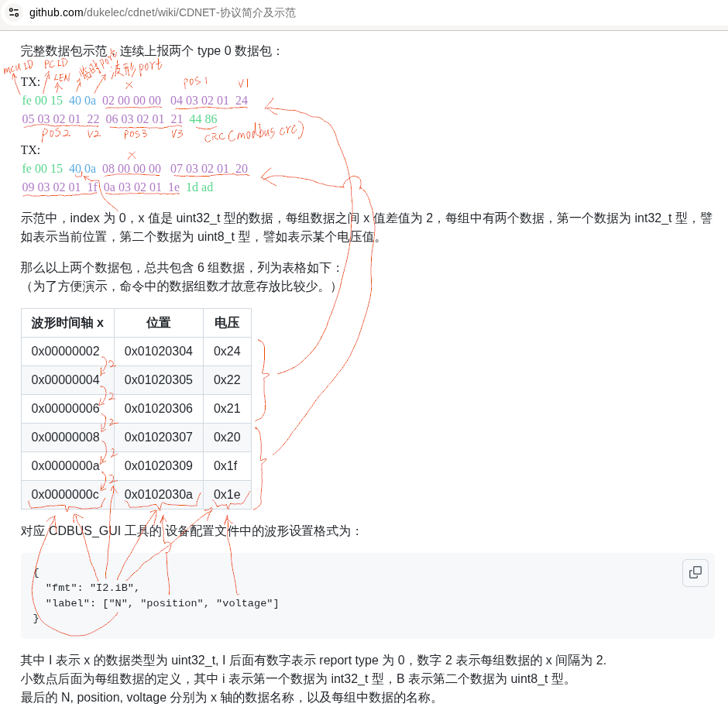Click the site information icon in address bar
Viewport: 728px width, 707px height.
[x=14, y=12]
